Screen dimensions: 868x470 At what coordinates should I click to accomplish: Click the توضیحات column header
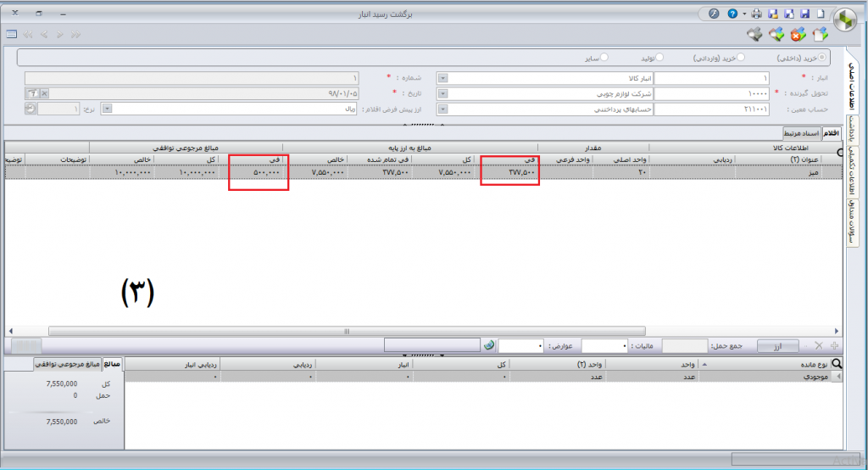coord(57,159)
